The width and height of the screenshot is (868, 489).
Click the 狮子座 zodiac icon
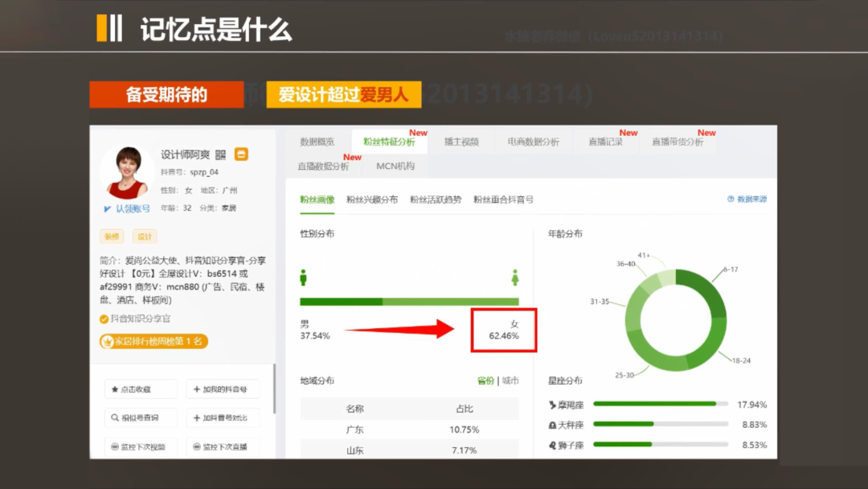click(552, 446)
